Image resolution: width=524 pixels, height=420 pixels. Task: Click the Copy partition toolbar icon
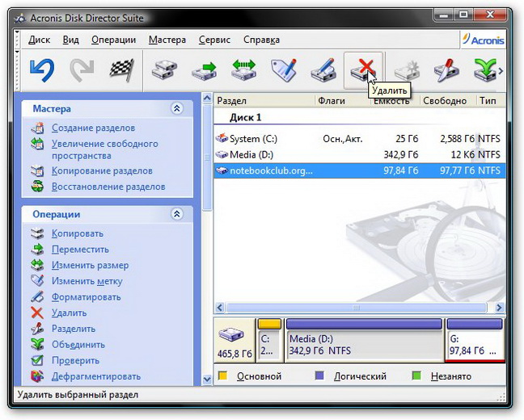pos(164,69)
